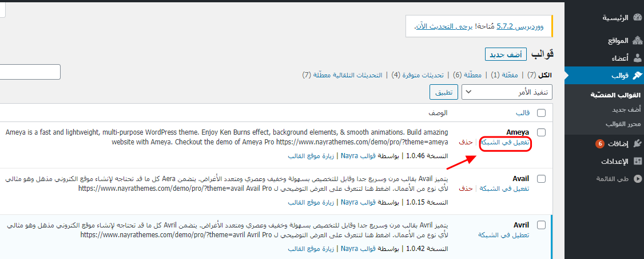Click تفعيل في الشبكة for Avail
The height and width of the screenshot is (259, 644).
[x=504, y=189]
